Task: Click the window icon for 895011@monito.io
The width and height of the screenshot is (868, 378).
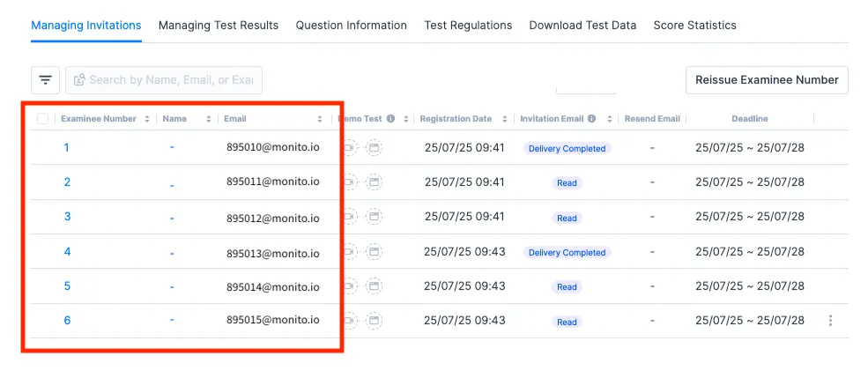Action: pyautogui.click(x=375, y=182)
